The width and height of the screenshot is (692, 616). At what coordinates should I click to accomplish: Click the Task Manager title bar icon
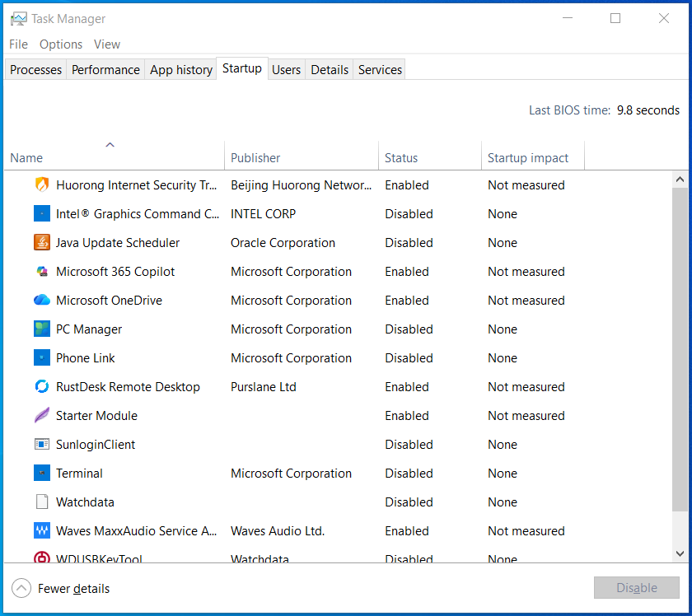18,19
